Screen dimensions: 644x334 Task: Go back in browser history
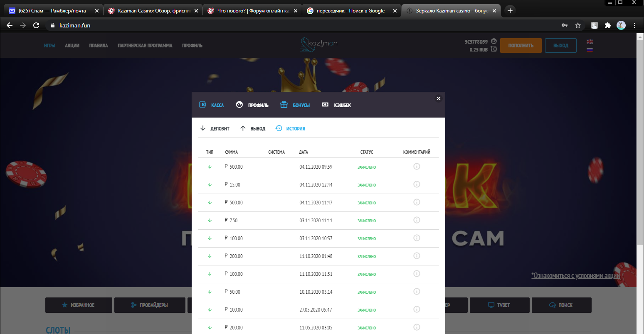(10, 25)
